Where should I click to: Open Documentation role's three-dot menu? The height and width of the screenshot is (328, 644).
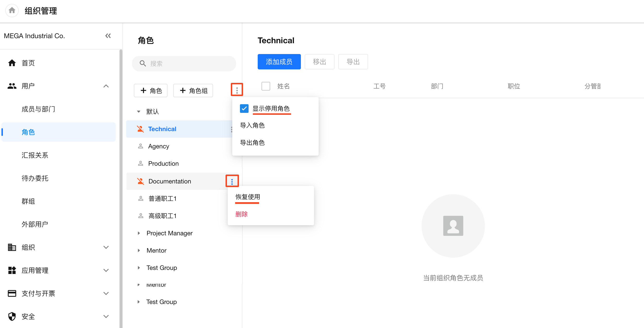coord(232,181)
